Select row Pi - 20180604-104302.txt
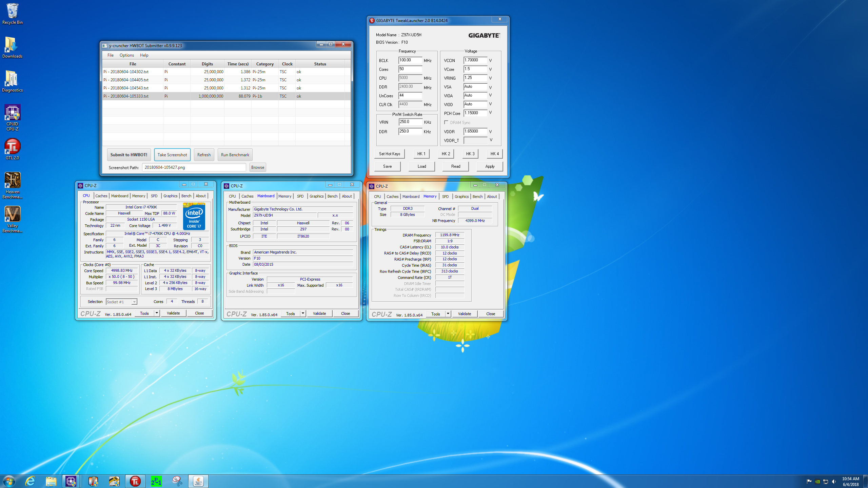868x488 pixels. tap(226, 72)
